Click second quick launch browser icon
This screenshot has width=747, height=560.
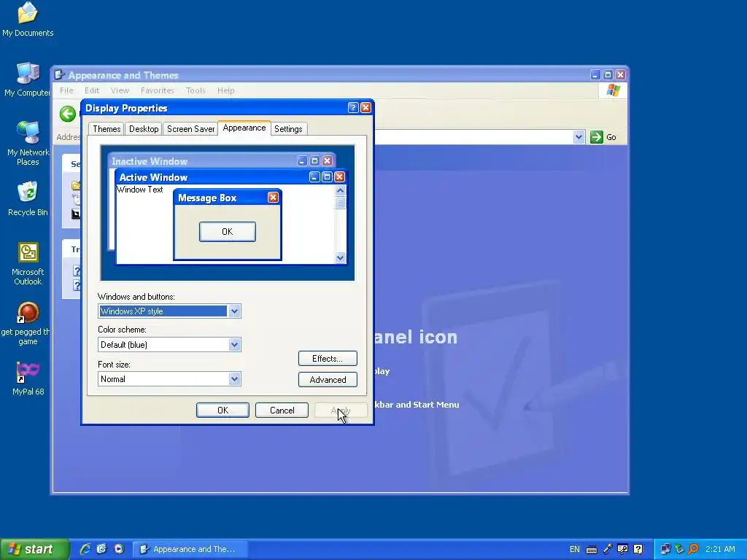[x=102, y=549]
